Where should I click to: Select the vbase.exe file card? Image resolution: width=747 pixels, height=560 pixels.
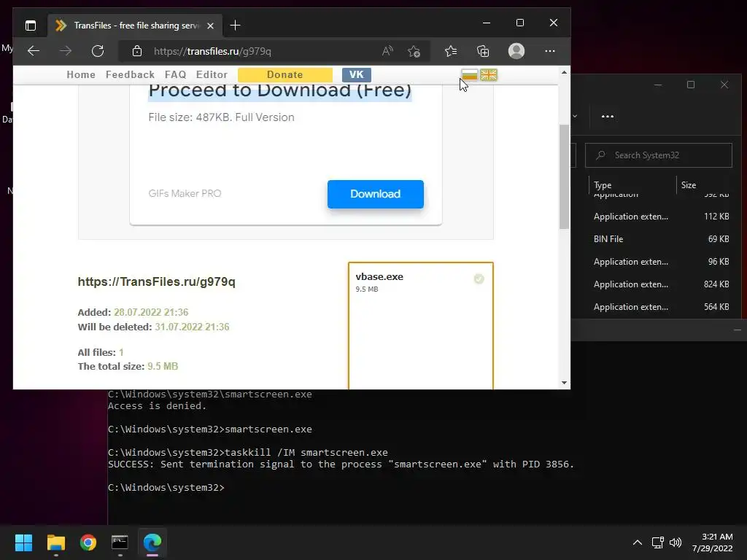421,325
